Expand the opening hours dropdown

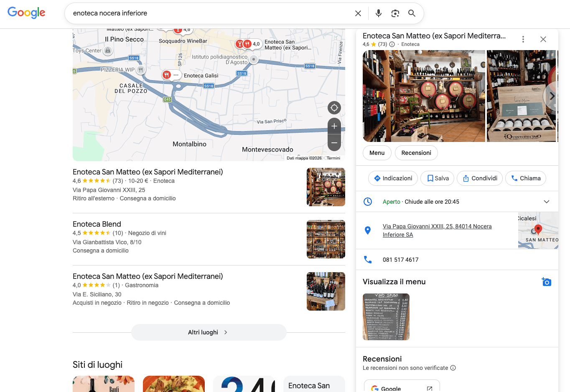[x=546, y=202]
